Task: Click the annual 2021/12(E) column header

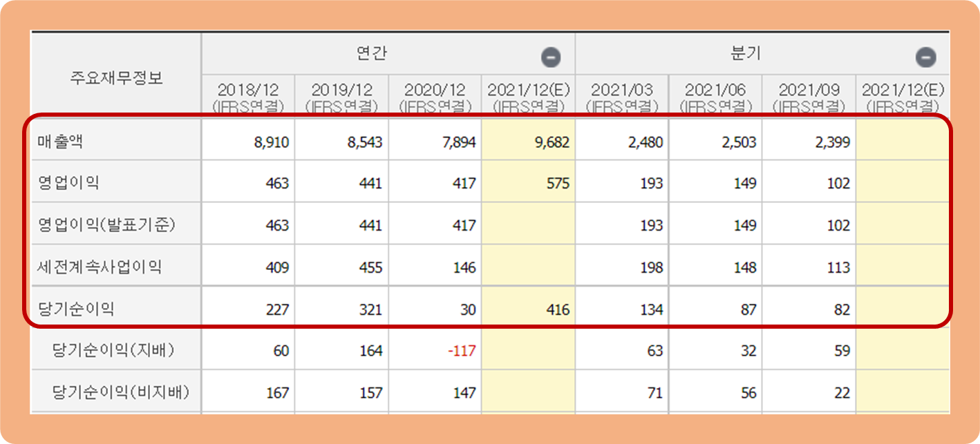Action: point(528,97)
